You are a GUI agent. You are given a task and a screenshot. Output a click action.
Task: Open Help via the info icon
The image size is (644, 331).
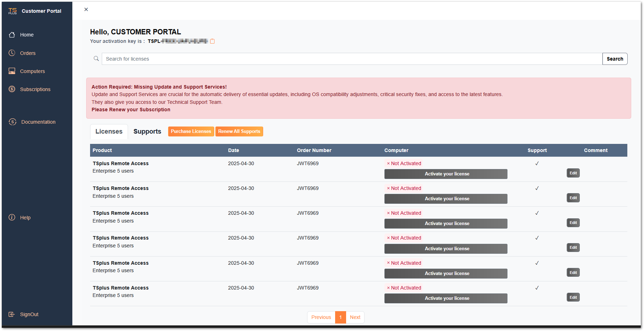[x=12, y=218]
